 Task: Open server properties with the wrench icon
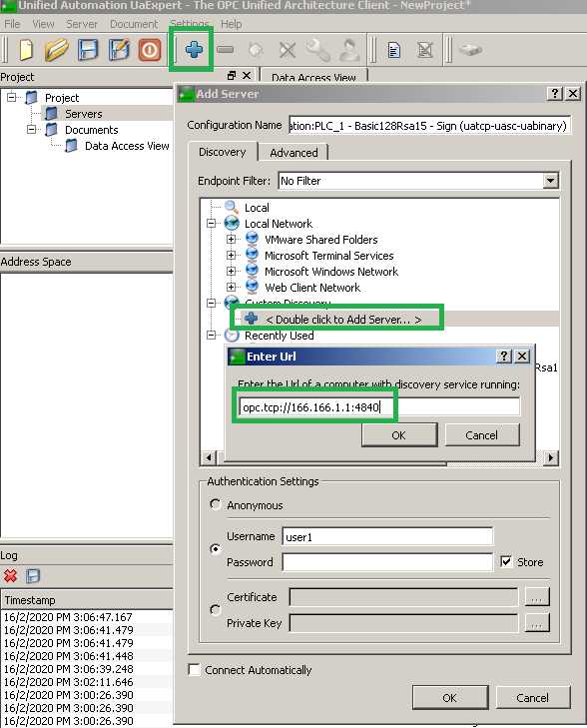coord(318,50)
